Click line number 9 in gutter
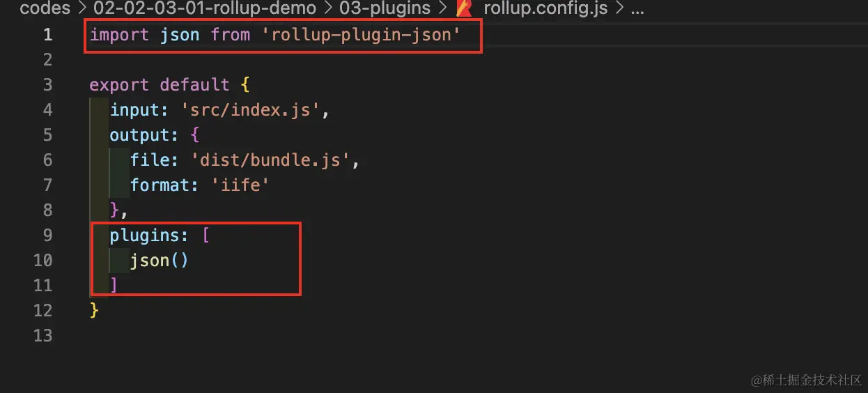Image resolution: width=868 pixels, height=393 pixels. (x=47, y=236)
